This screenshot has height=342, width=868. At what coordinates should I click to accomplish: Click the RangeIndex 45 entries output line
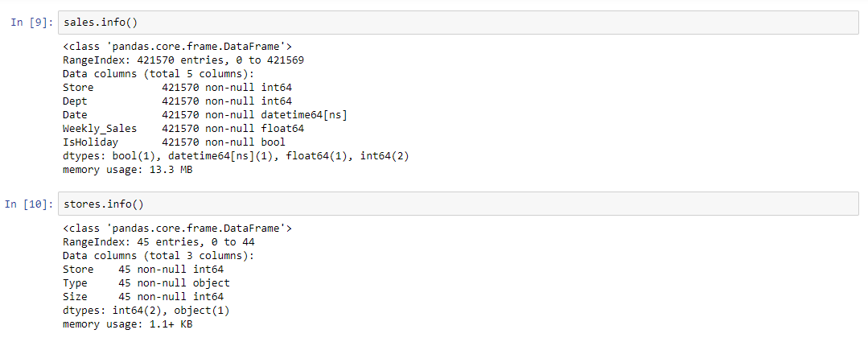point(158,242)
